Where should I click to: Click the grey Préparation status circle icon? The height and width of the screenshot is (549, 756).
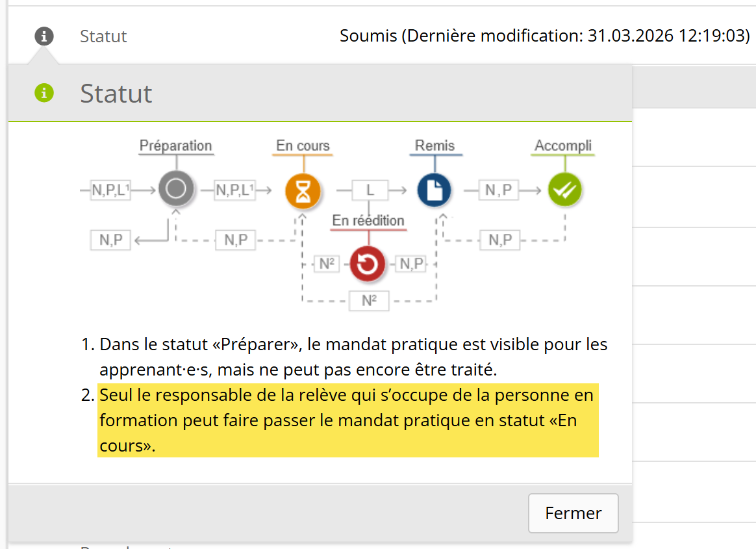176,190
